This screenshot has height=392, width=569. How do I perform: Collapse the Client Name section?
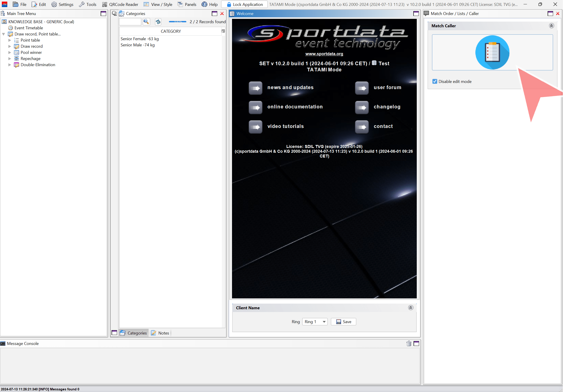(411, 308)
